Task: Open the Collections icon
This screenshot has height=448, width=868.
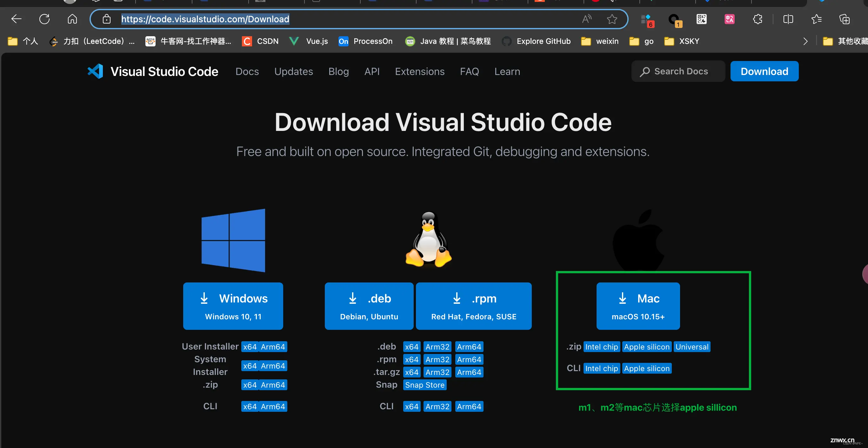Action: (845, 19)
